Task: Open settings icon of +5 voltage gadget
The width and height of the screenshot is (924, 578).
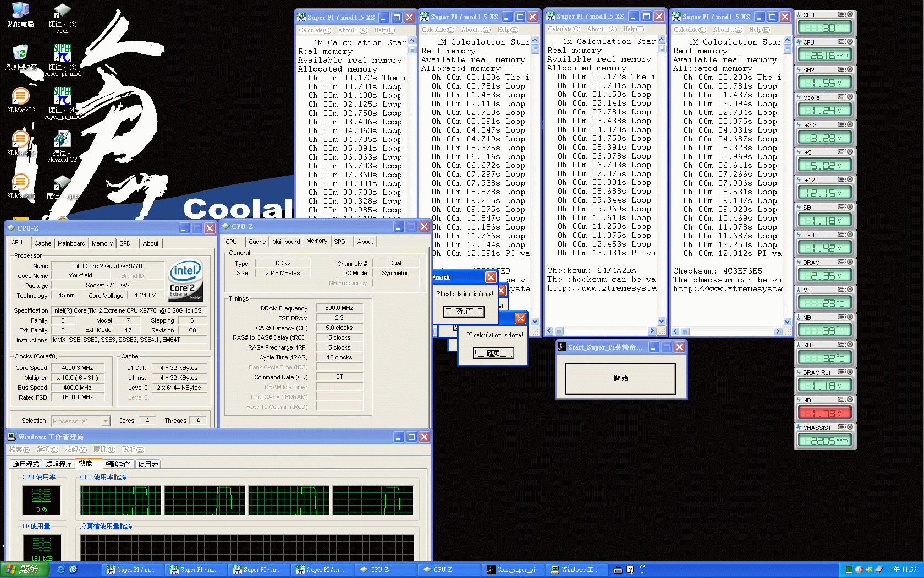Action: (x=842, y=152)
